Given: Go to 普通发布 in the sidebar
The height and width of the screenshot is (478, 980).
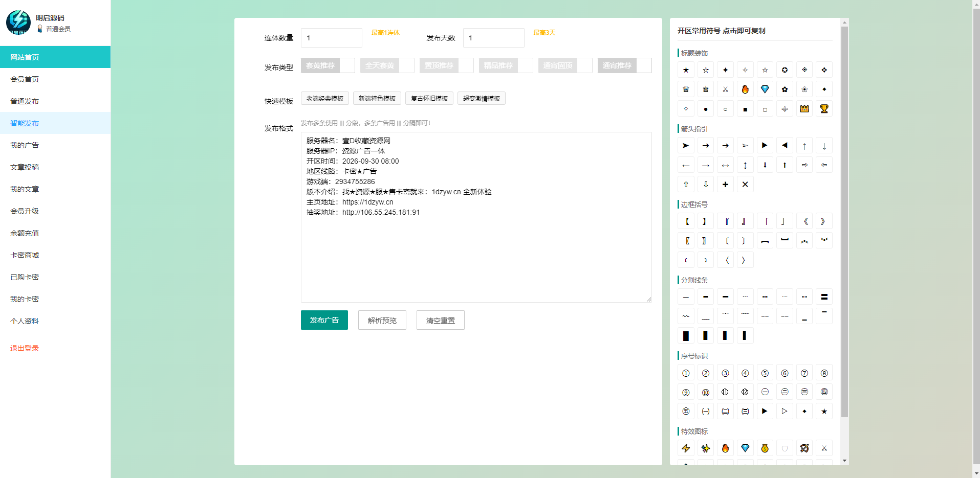Looking at the screenshot, I should 55,101.
